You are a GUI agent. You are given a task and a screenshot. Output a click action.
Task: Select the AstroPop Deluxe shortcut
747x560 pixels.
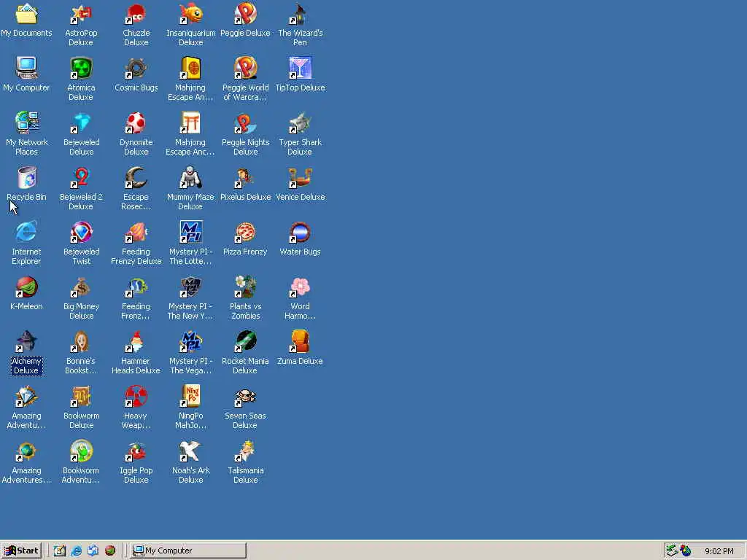tap(82, 14)
